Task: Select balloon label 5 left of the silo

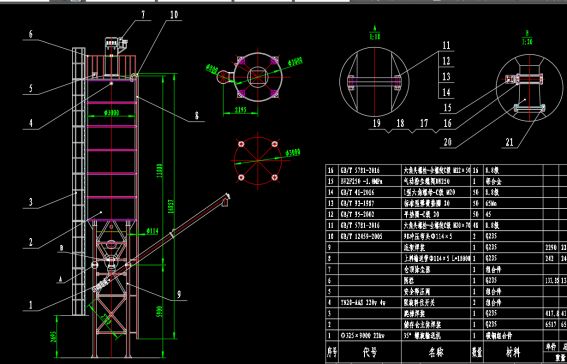Action: click(x=31, y=88)
